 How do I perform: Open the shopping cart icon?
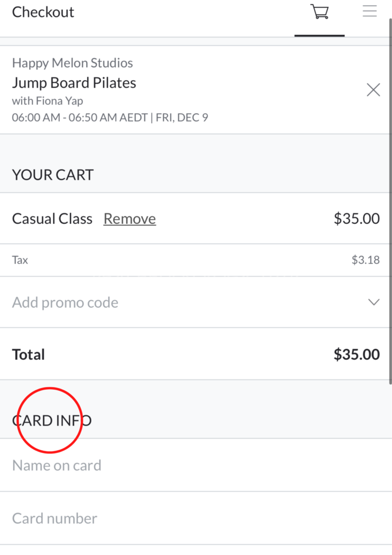(x=319, y=12)
